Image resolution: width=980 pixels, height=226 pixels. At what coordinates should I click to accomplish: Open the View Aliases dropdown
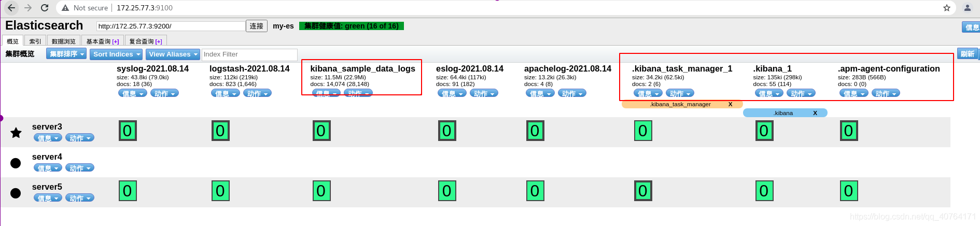tap(173, 54)
